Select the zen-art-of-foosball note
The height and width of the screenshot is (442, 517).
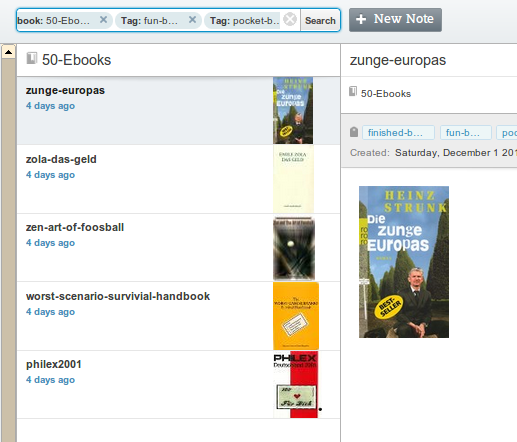point(178,248)
